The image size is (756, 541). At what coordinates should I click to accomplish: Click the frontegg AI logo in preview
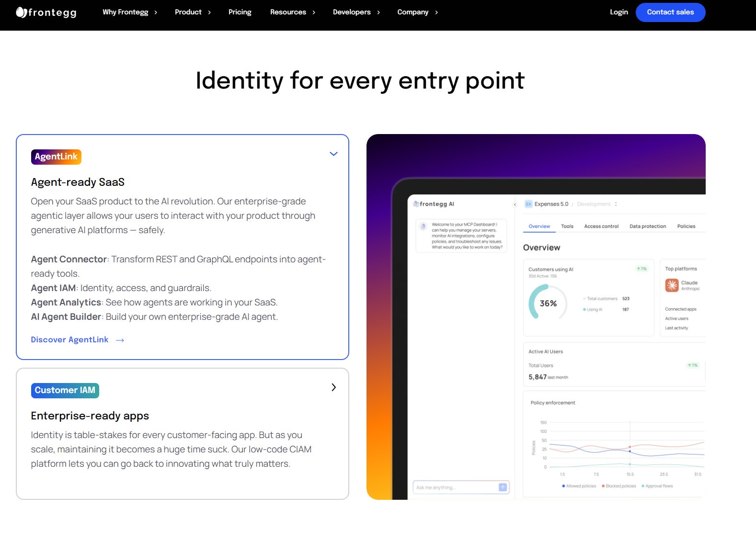coord(434,204)
